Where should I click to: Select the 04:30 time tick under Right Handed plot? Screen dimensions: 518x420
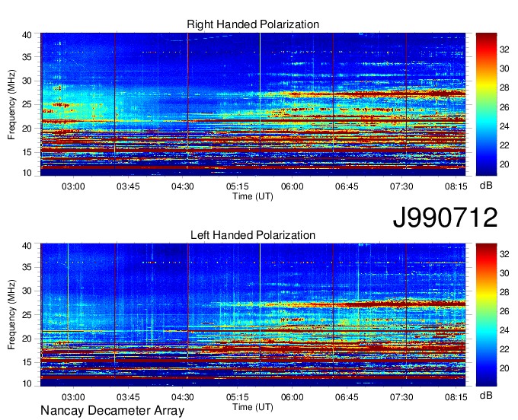point(183,186)
